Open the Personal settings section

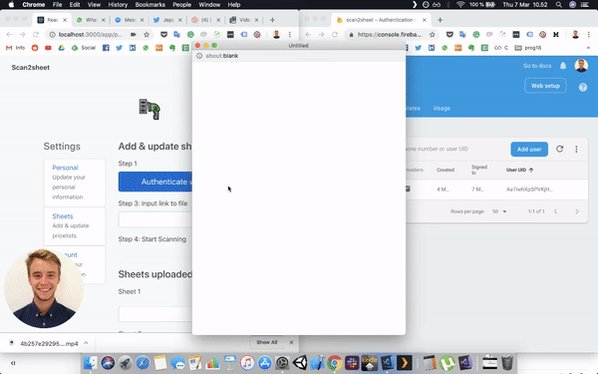click(65, 167)
